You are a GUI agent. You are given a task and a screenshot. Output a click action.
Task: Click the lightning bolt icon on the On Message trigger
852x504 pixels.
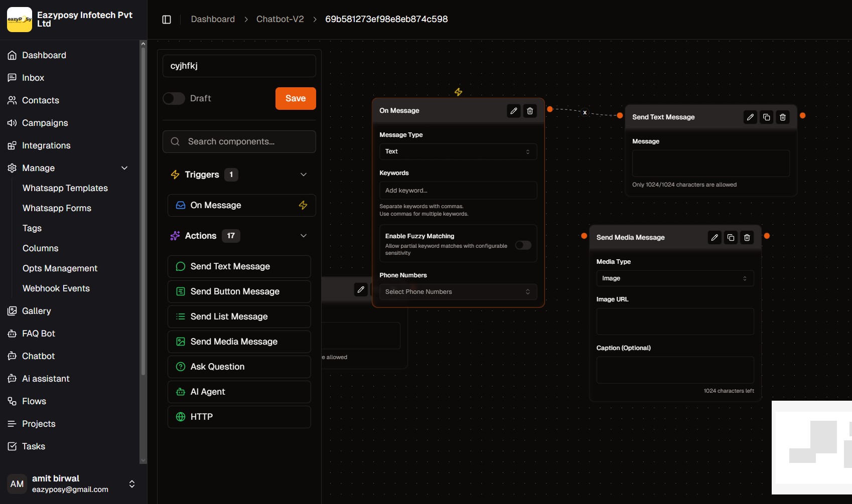[303, 205]
